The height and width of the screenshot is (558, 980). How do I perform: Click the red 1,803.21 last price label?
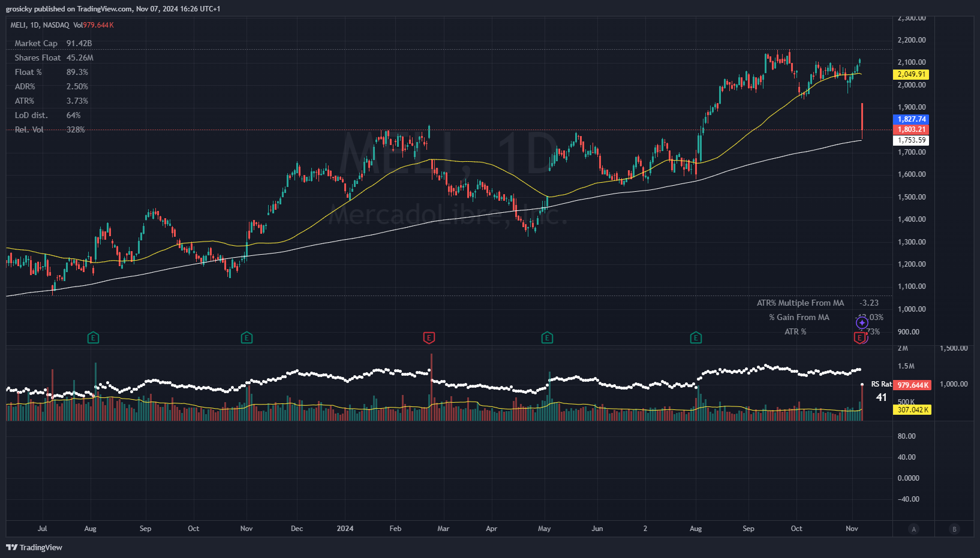[911, 129]
